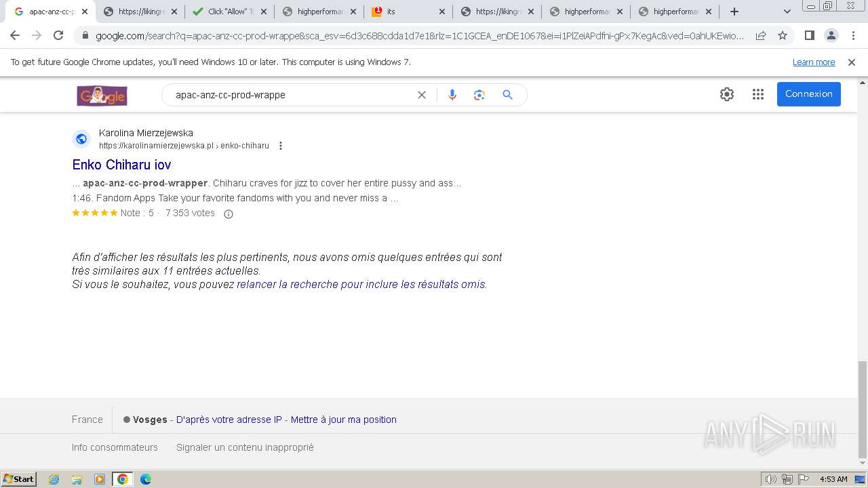Open Info consommateurs footer link
Viewport: 868px width, 488px height.
tap(115, 447)
